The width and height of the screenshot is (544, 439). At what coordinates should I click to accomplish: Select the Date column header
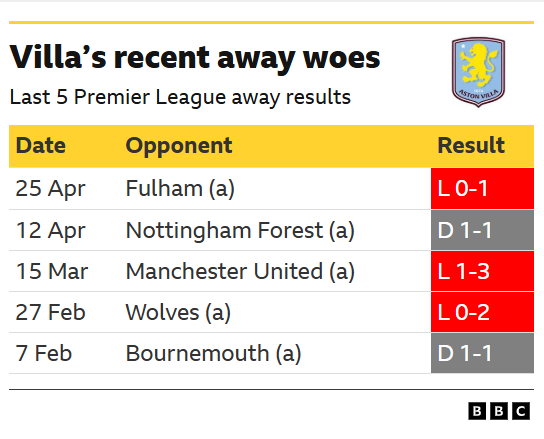[x=41, y=145]
